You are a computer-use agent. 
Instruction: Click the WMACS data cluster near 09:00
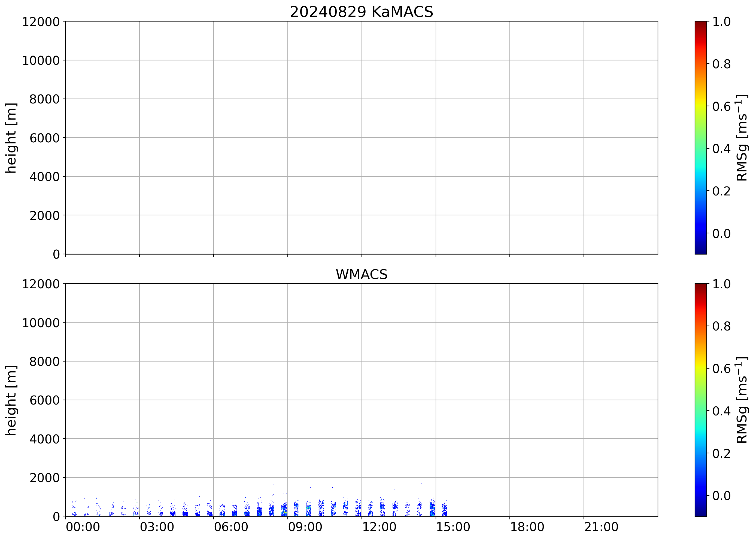pyautogui.click(x=284, y=509)
